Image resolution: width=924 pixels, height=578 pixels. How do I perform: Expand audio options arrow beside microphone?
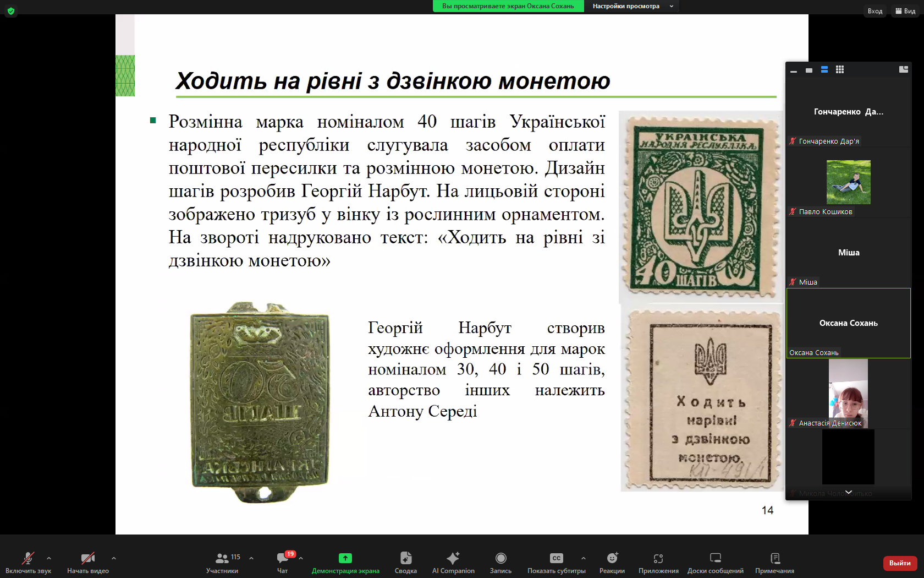click(49, 558)
